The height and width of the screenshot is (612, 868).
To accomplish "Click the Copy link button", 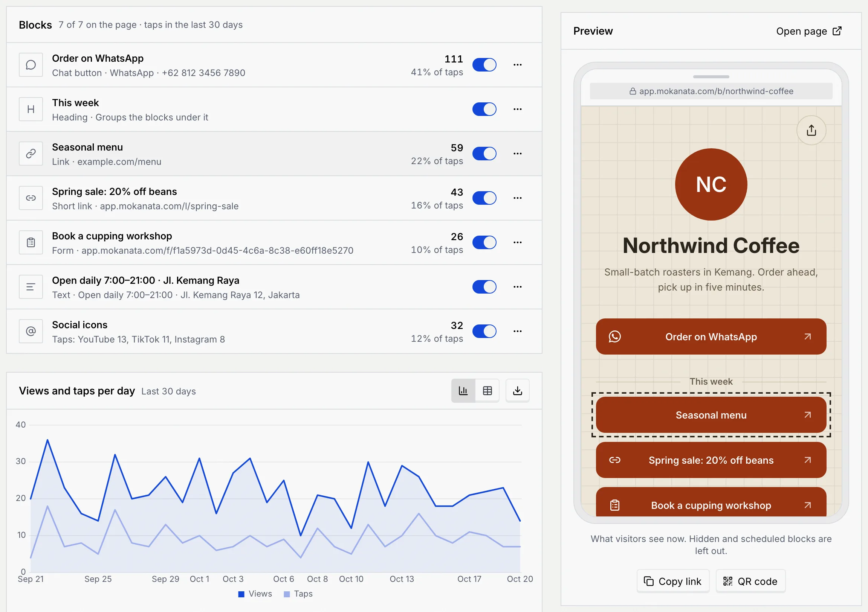I will coord(673,581).
